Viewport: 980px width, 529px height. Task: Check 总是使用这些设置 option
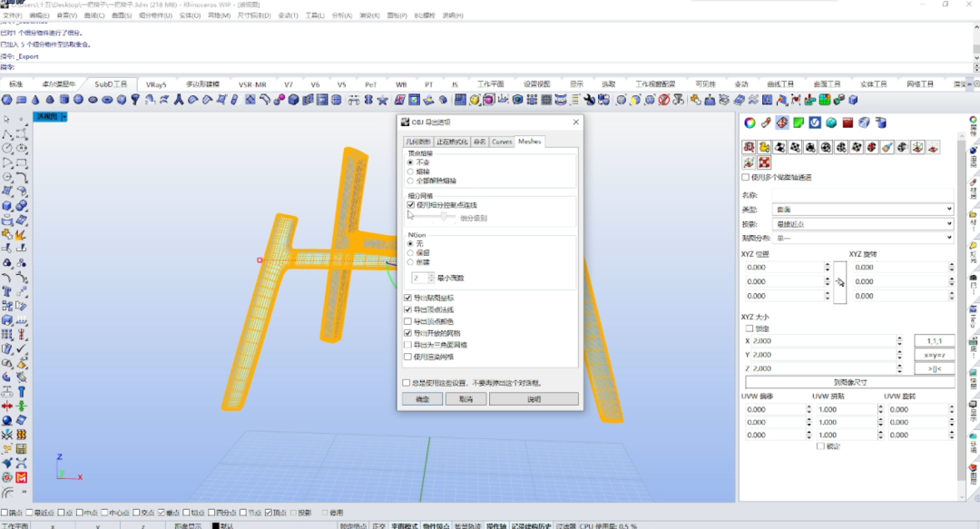coord(407,383)
